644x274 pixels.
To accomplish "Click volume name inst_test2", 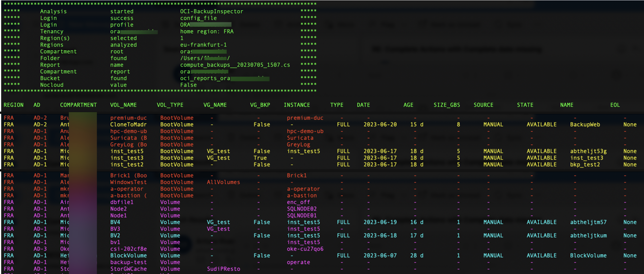I will tap(127, 164).
